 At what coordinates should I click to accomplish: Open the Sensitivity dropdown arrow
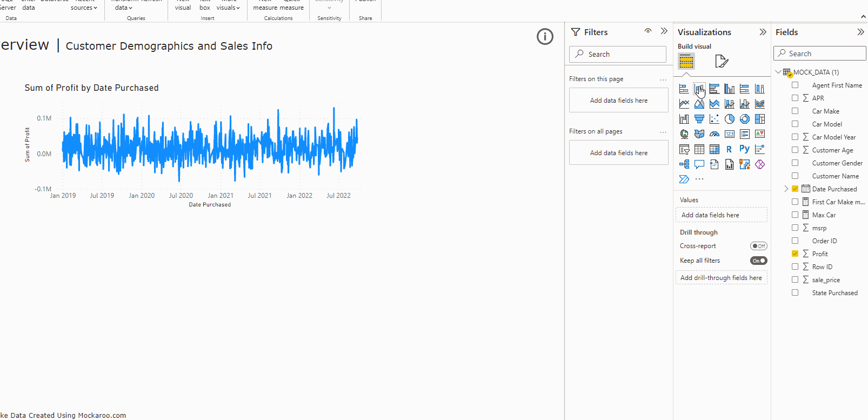pyautogui.click(x=329, y=8)
